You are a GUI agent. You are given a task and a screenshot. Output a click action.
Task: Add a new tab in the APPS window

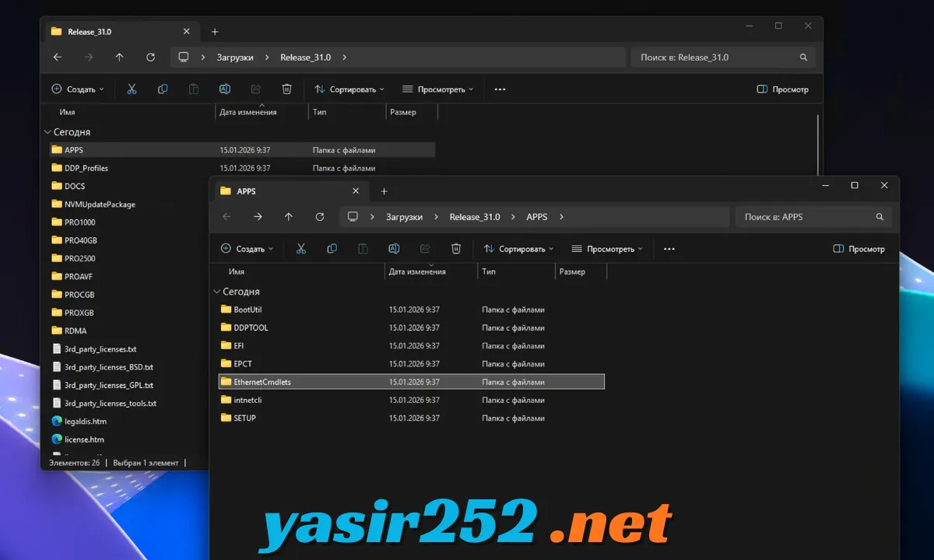click(384, 191)
